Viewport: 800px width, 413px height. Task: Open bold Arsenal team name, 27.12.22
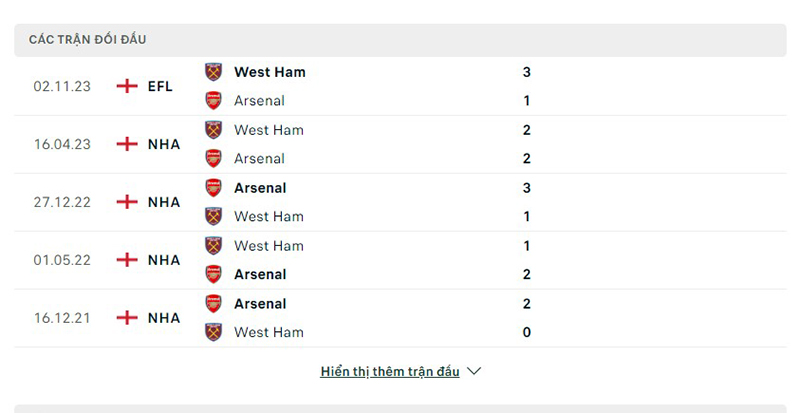coord(260,188)
